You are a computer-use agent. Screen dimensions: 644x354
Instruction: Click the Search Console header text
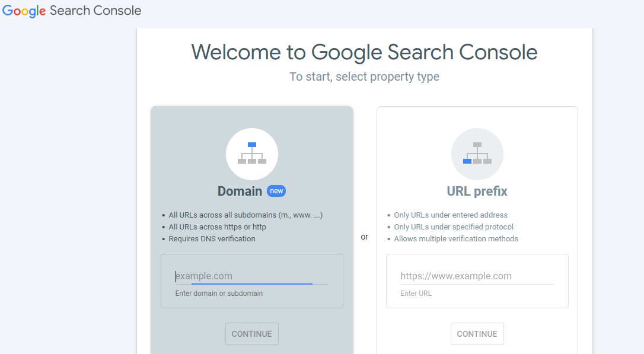click(x=95, y=11)
